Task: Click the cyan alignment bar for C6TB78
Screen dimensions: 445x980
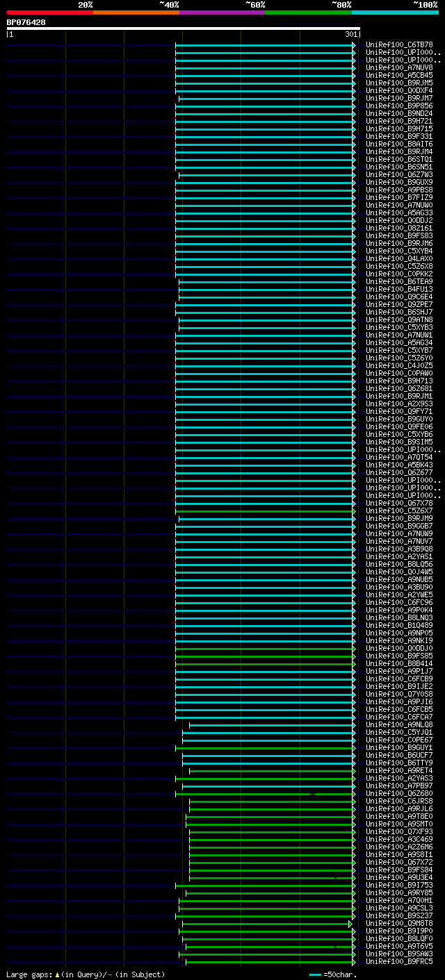Action: point(266,45)
